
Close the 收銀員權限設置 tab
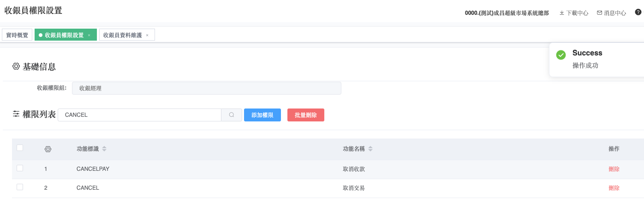(89, 35)
